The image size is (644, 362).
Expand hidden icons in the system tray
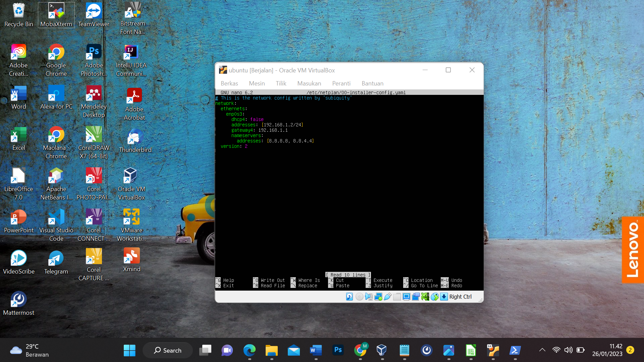542,350
